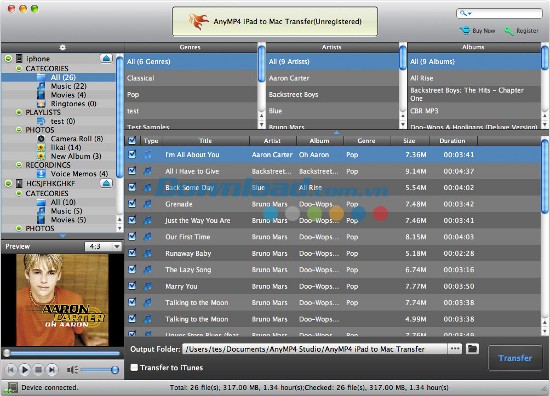Open New Album (3) photos

click(76, 156)
